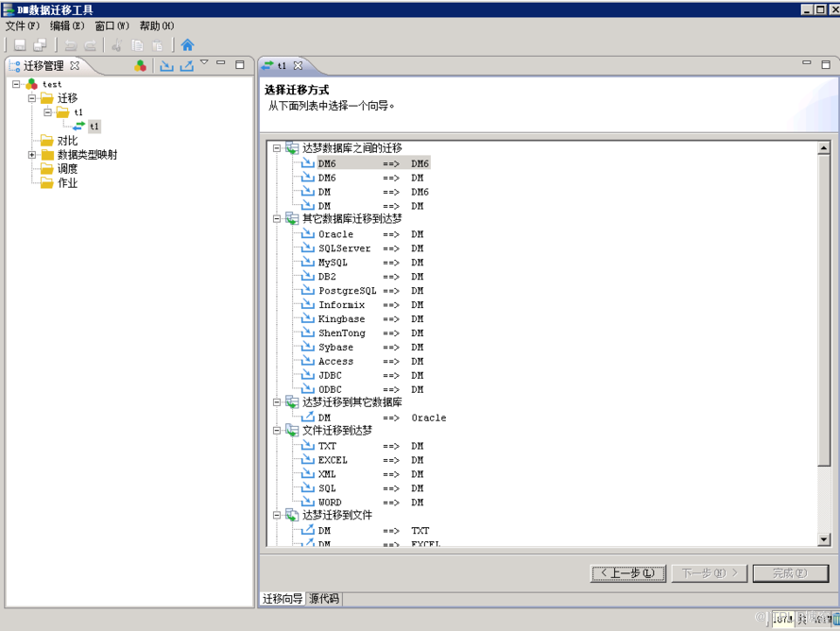Expand the 数据类型映射 tree node
Screen dimensions: 840x631
coord(31,155)
